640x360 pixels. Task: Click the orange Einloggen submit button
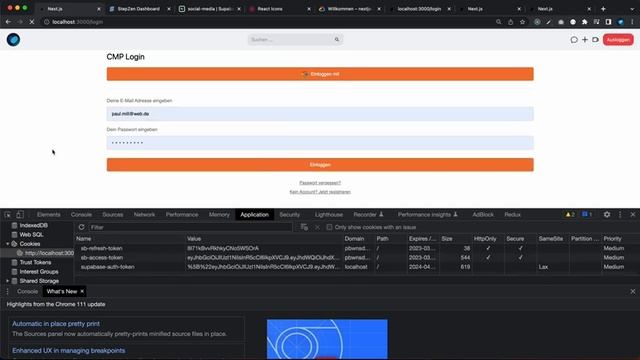320,164
